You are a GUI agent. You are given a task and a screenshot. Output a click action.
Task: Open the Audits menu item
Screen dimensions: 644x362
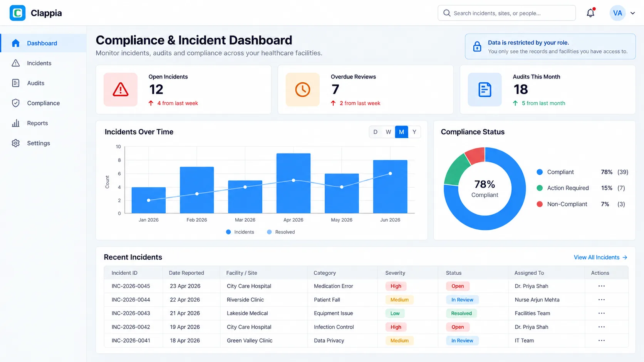[43, 83]
